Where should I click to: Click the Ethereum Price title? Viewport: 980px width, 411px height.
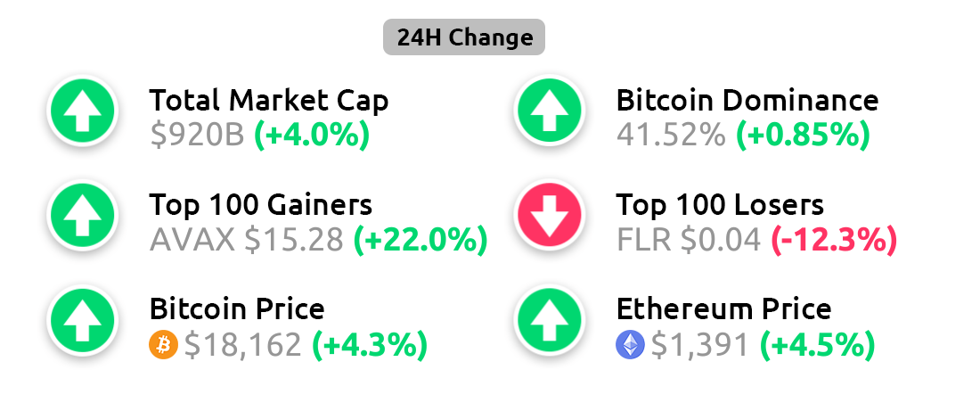[x=723, y=308]
